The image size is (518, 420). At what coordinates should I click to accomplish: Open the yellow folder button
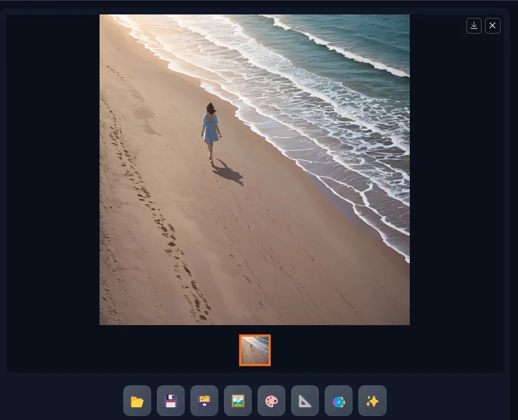tap(137, 400)
